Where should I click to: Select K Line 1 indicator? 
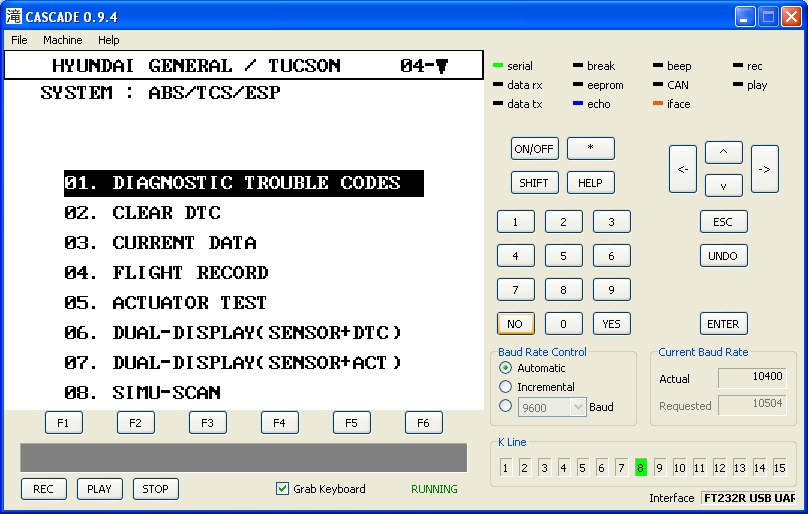click(506, 468)
